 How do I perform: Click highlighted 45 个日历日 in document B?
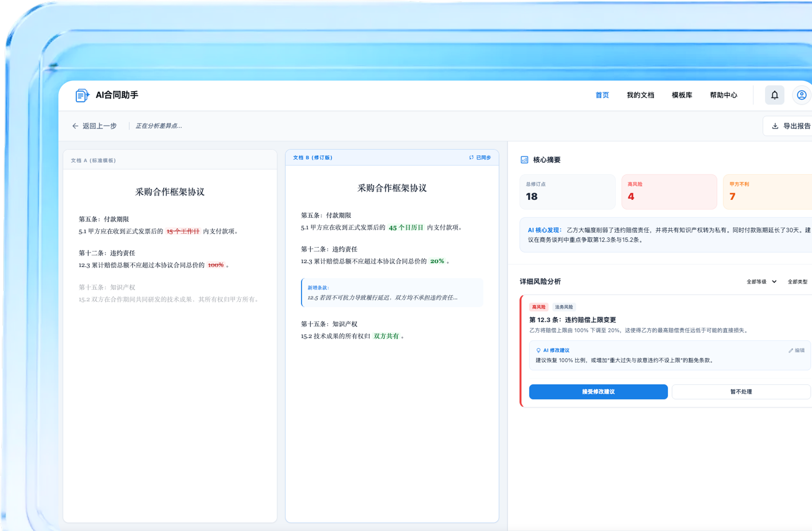406,227
